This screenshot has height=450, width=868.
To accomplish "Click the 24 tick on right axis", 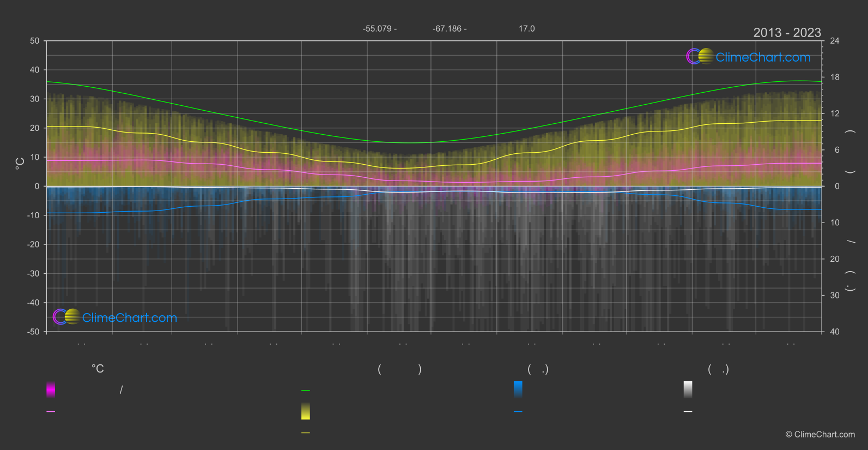I will (835, 41).
